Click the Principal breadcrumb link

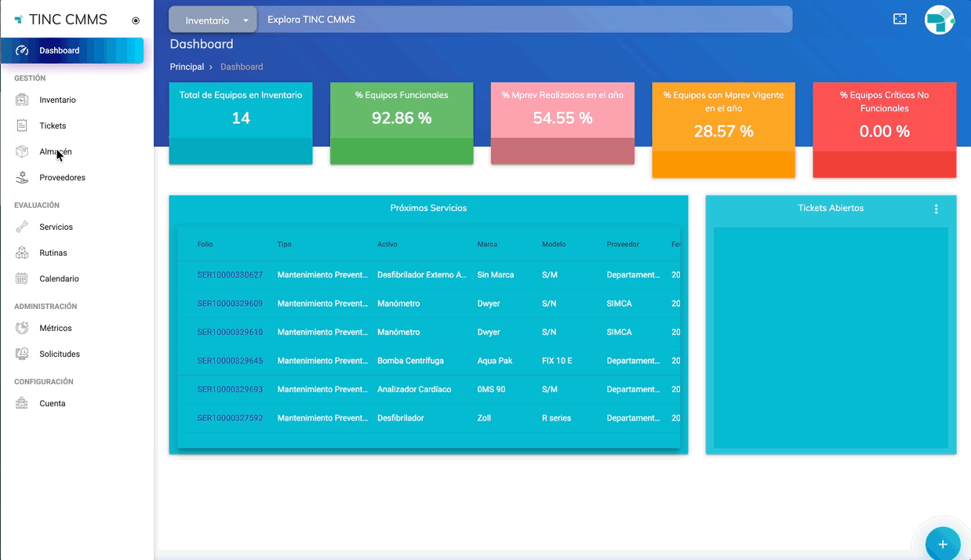tap(187, 67)
